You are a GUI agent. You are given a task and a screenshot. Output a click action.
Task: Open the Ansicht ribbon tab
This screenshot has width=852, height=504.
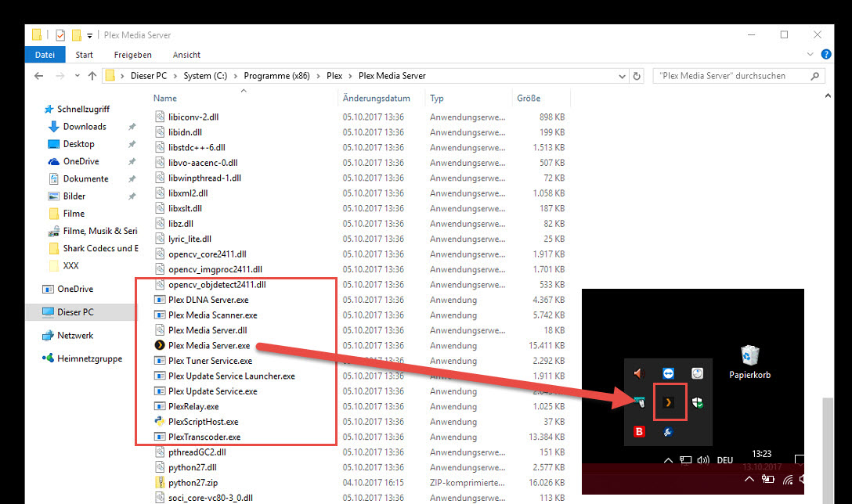coord(186,55)
